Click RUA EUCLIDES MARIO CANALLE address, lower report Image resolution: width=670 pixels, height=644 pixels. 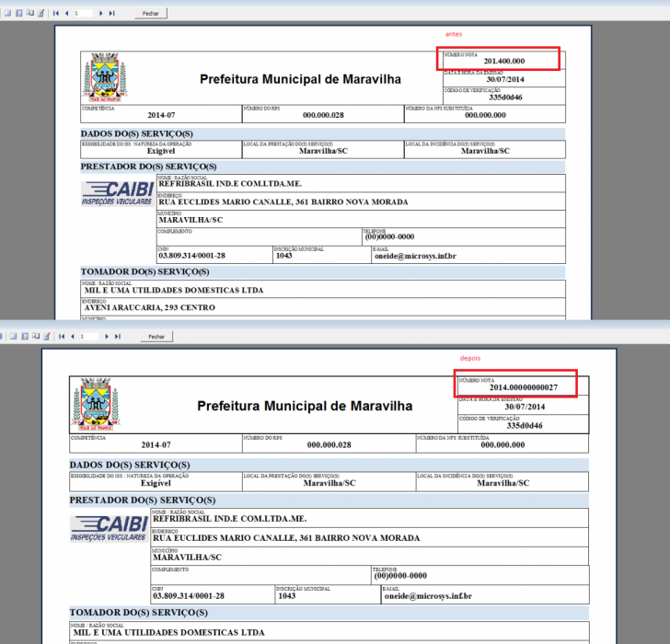(x=286, y=538)
